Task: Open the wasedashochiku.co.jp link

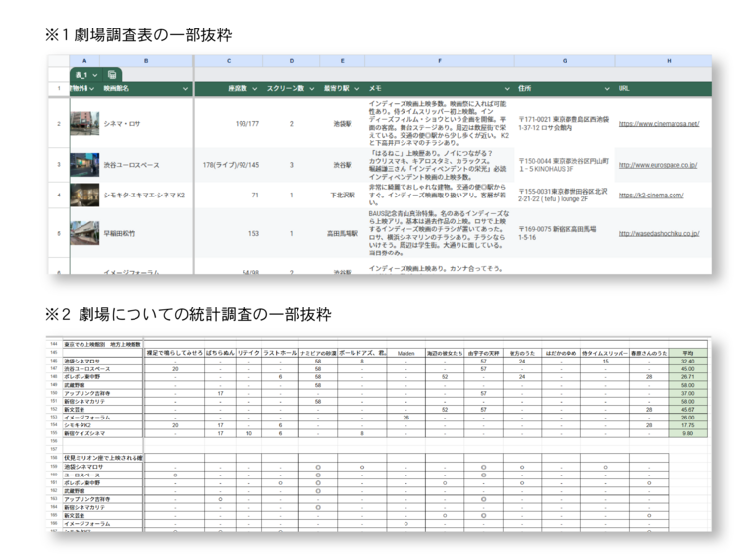Action: tap(658, 234)
